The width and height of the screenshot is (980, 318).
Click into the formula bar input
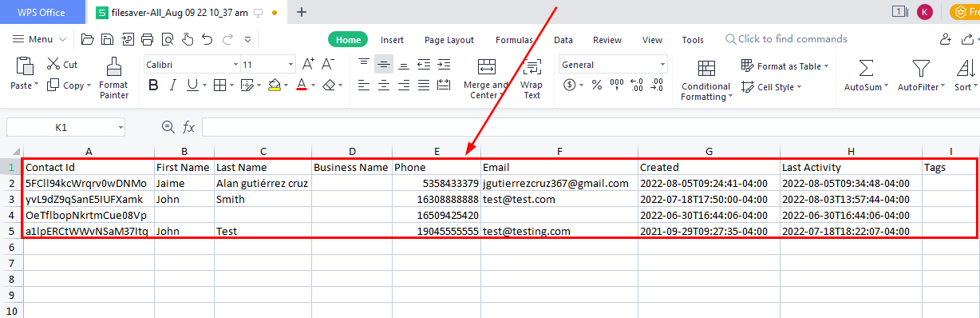(591, 127)
